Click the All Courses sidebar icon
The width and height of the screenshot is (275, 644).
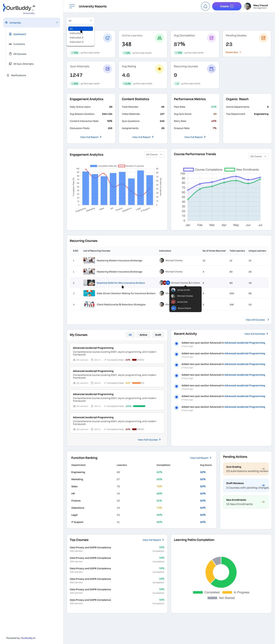tap(10, 54)
